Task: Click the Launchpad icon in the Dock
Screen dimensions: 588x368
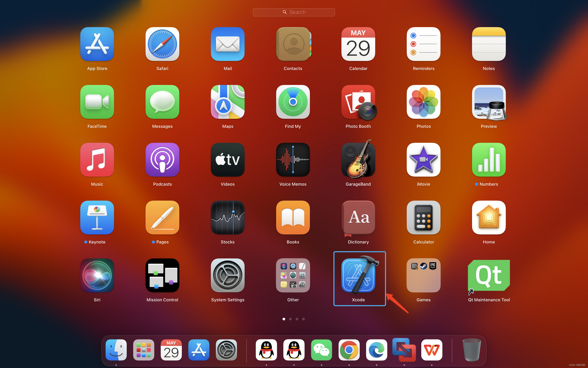Action: pos(144,350)
